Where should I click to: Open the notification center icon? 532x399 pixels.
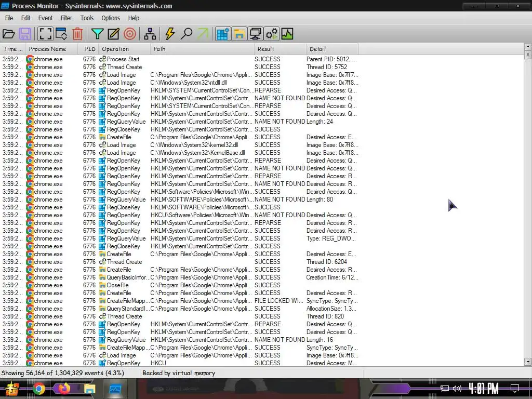click(515, 389)
